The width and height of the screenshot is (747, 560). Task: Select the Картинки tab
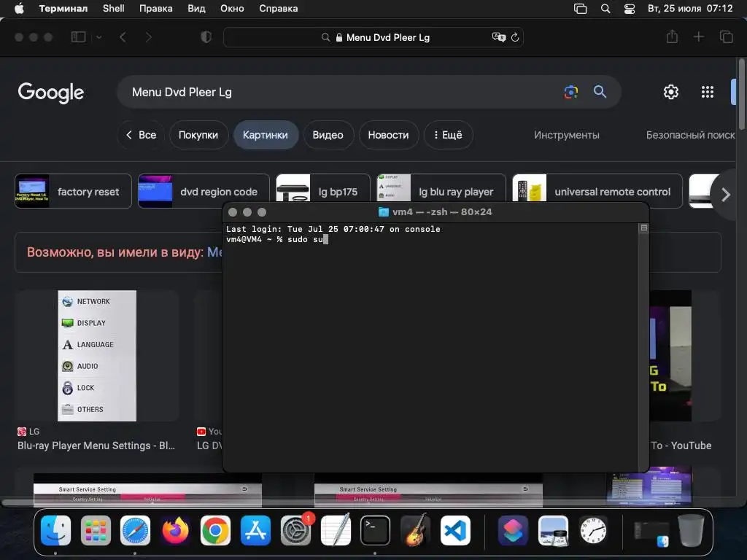pyautogui.click(x=266, y=135)
